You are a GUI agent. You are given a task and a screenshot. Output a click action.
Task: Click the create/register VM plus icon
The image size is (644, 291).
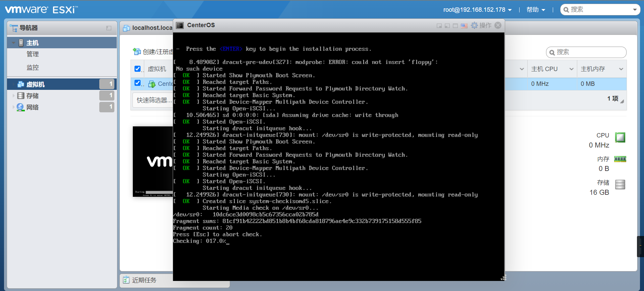(137, 52)
